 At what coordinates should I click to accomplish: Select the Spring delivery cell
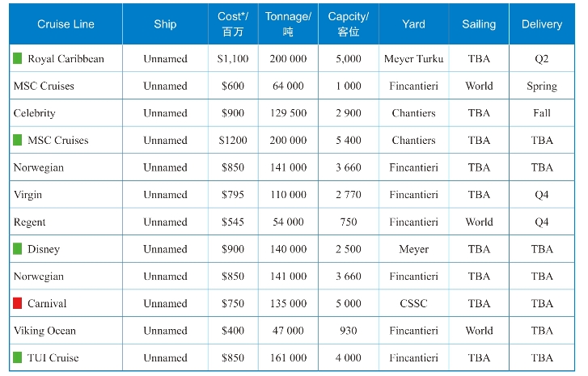pyautogui.click(x=541, y=87)
